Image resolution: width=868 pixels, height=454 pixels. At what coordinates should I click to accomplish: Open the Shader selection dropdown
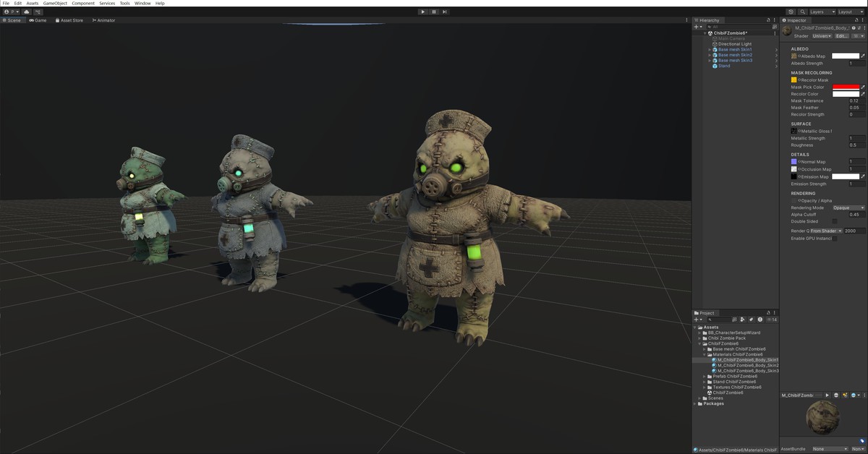tap(822, 35)
